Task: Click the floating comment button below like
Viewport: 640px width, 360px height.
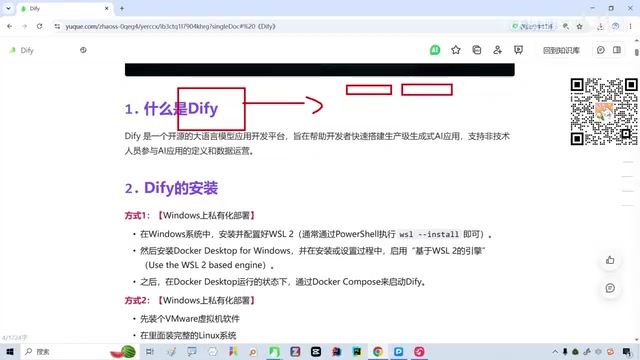Action: click(x=610, y=288)
